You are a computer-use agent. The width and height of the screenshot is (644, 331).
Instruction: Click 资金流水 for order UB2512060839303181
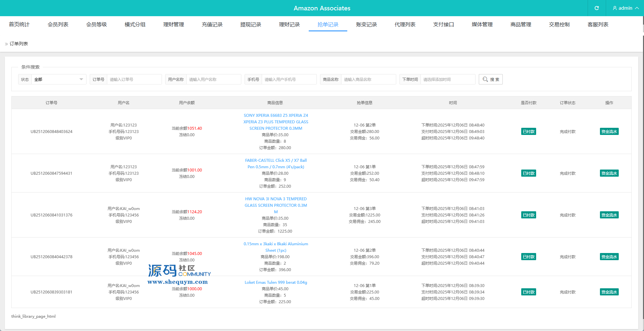click(609, 292)
